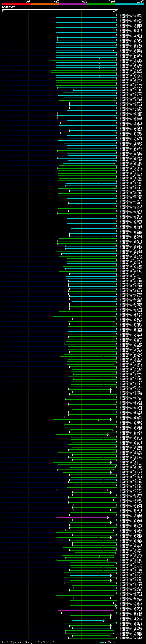
Task: Click hit label UniRef100_C7IUC4
Action: coord(131,382)
